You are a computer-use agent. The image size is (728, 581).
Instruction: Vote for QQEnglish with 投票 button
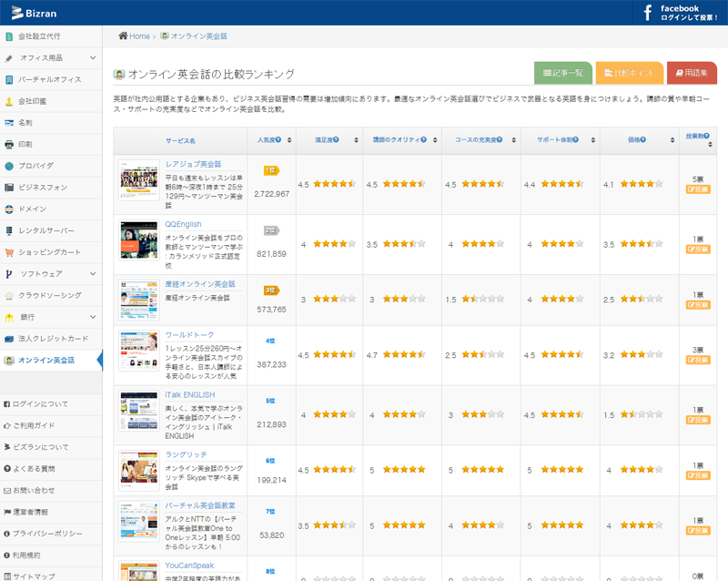pos(698,250)
